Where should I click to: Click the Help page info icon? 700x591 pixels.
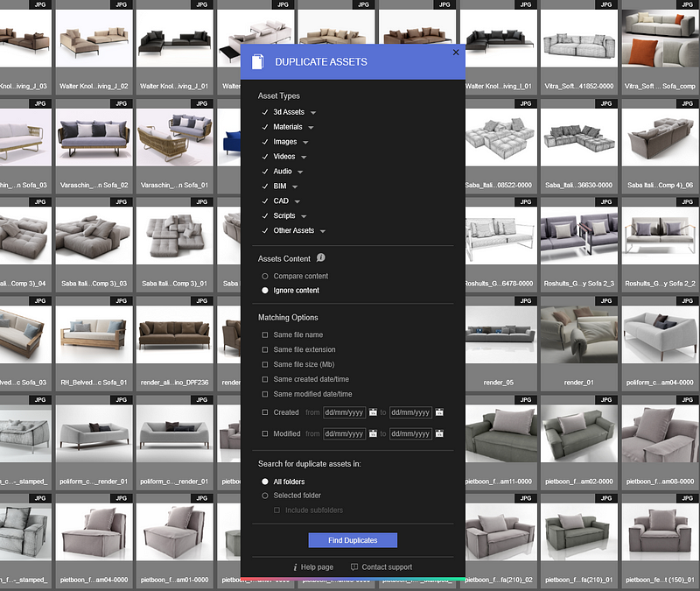[x=295, y=566]
